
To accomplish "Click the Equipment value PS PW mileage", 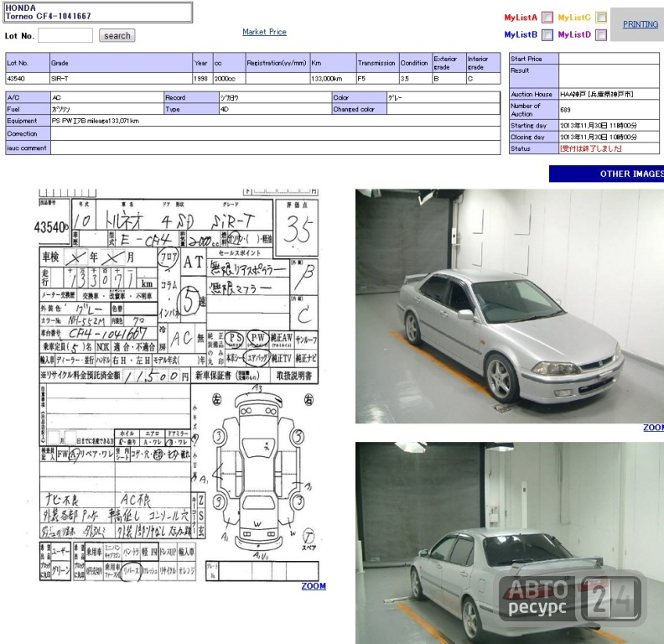I will click(96, 121).
